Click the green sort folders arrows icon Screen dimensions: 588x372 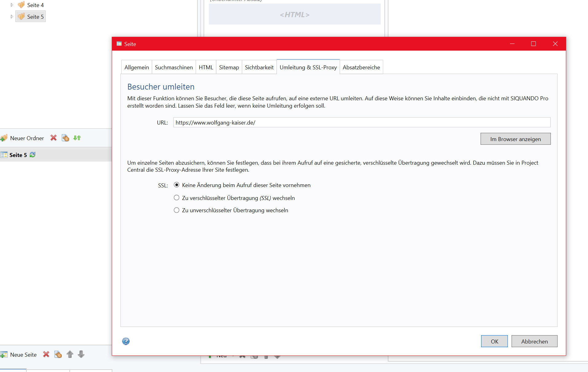pyautogui.click(x=77, y=138)
